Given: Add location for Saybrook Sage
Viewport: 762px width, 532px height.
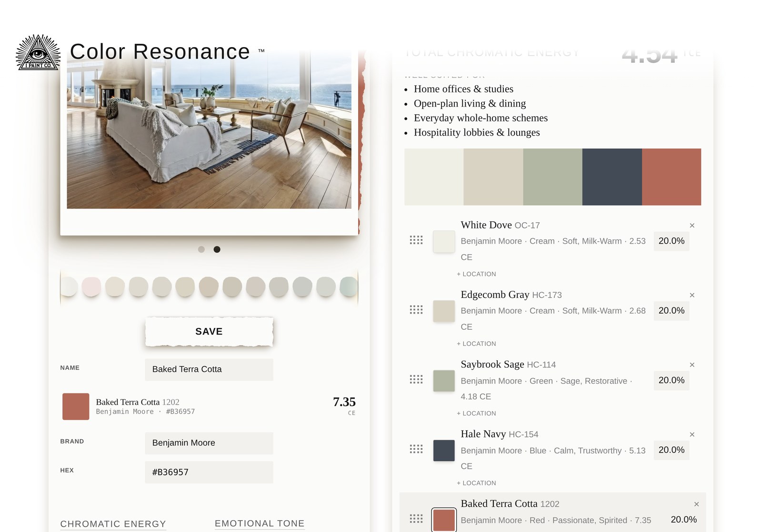Looking at the screenshot, I should pyautogui.click(x=476, y=414).
